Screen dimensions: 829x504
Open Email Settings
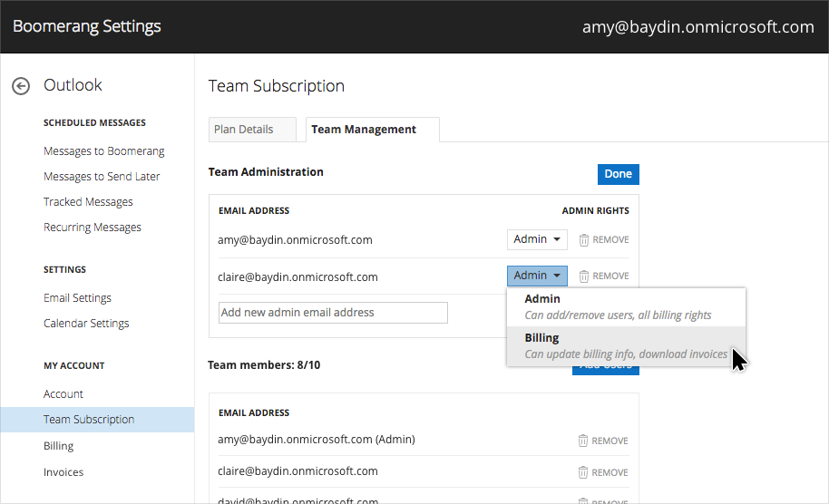click(x=78, y=298)
